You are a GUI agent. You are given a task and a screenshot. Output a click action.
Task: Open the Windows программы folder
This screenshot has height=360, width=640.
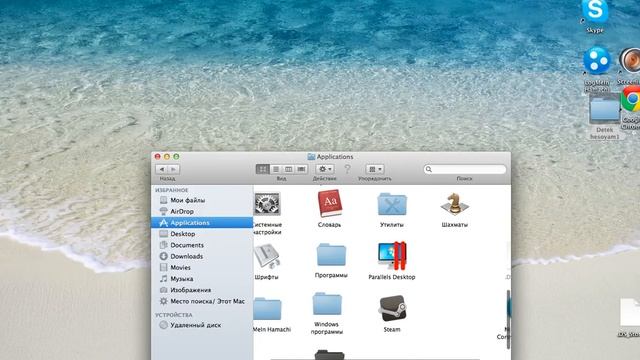(x=327, y=304)
